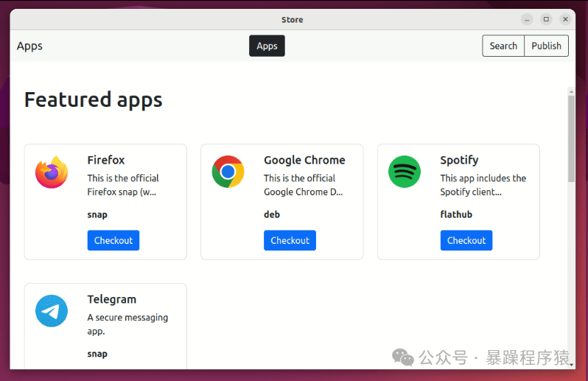
Task: Click the 'flathub' package label
Action: 456,214
